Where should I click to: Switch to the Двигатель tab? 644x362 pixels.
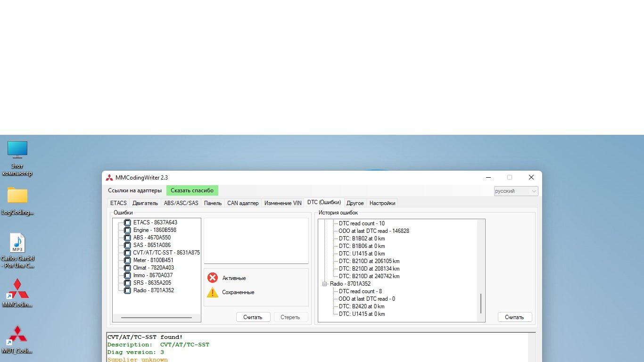pyautogui.click(x=145, y=203)
